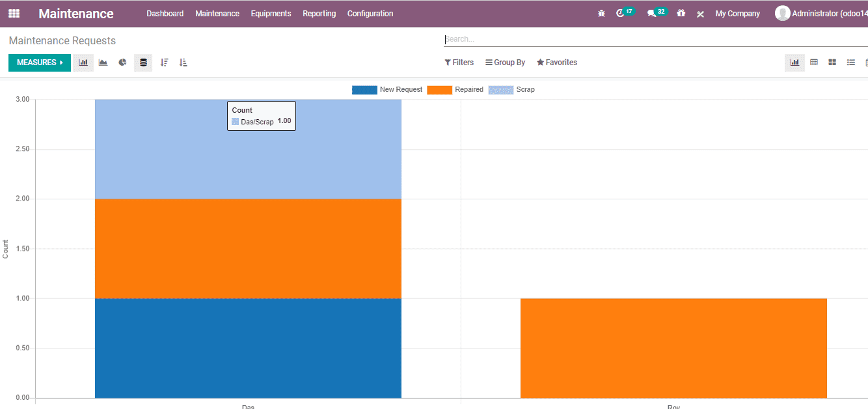
Task: Open the Filters panel
Action: coord(459,62)
